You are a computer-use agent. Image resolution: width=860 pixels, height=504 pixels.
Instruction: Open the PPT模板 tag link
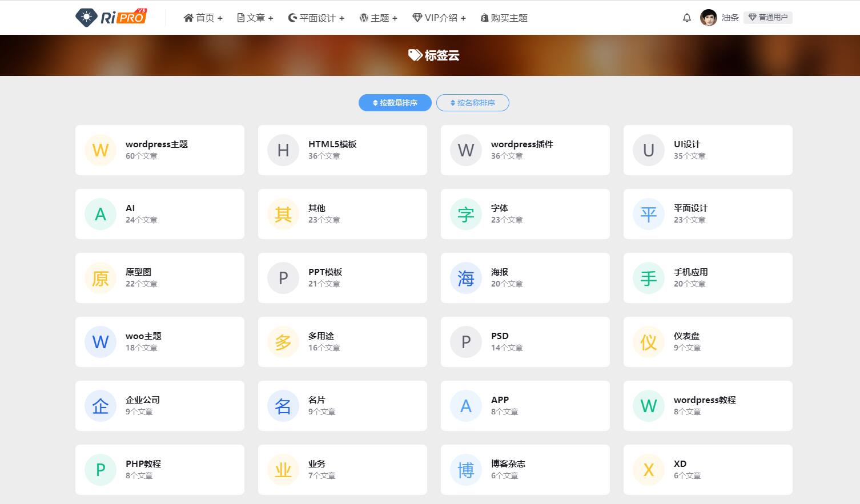click(x=325, y=272)
